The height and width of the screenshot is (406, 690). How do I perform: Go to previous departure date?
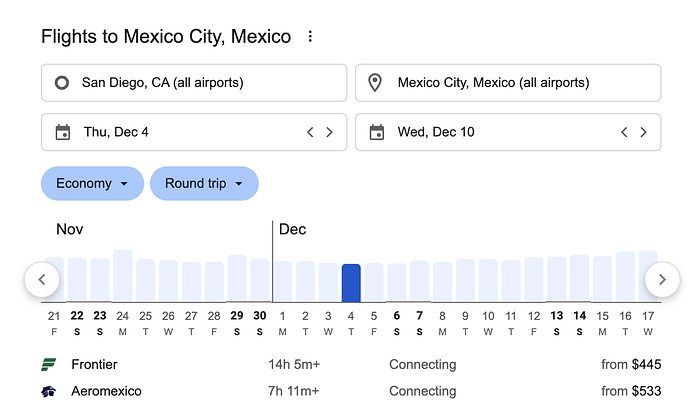(310, 132)
